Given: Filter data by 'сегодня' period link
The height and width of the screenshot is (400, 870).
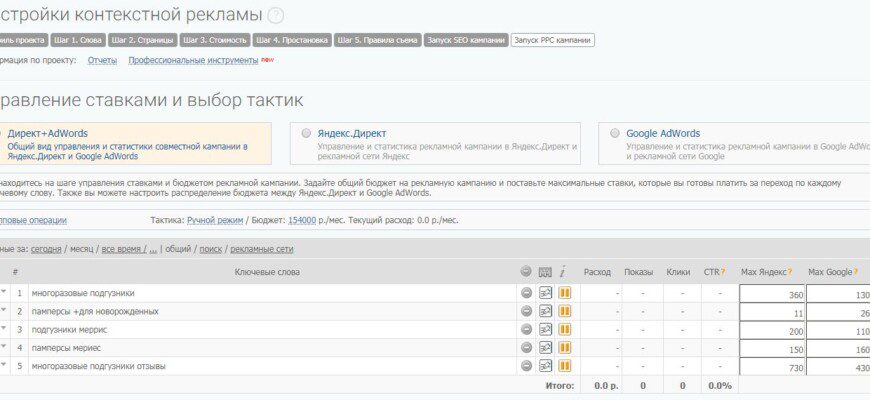Looking at the screenshot, I should tap(46, 250).
